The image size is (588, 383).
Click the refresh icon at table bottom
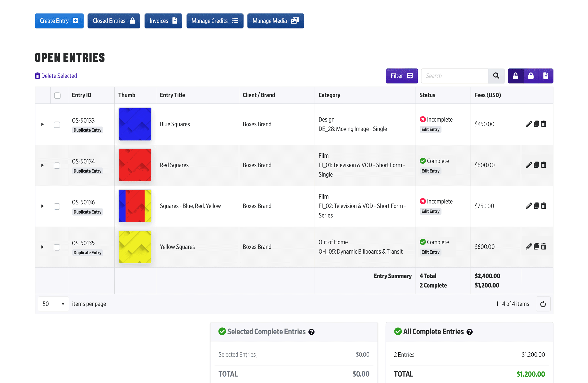click(x=543, y=304)
